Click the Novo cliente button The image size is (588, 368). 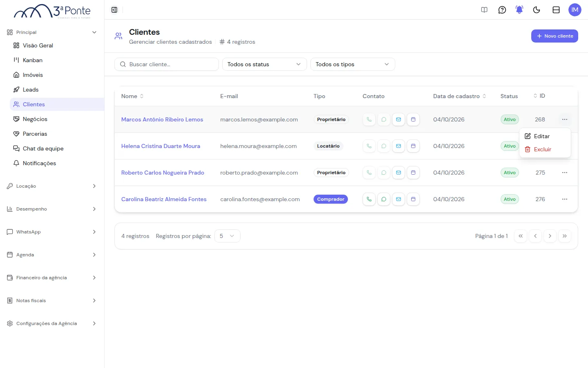tap(555, 36)
